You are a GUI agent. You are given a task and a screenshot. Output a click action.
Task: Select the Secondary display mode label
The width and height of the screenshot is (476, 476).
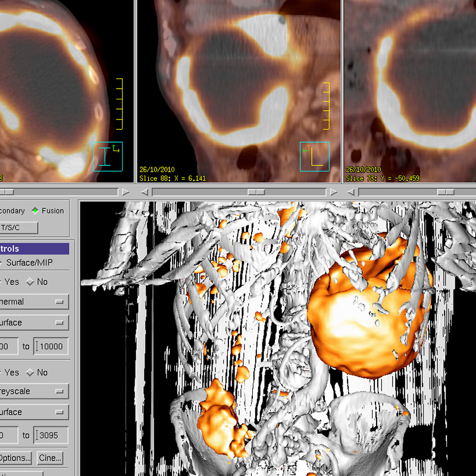click(x=12, y=211)
